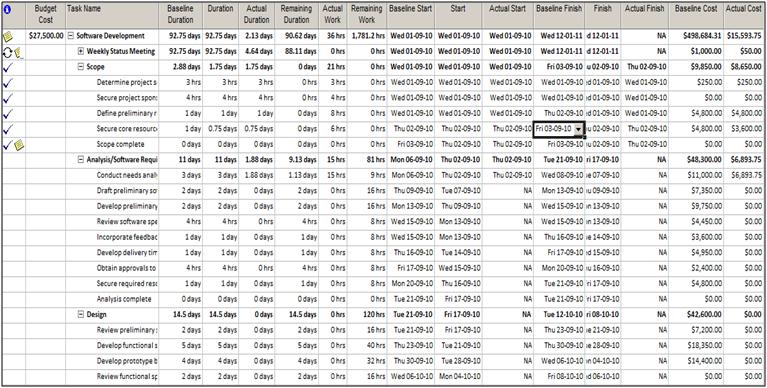Click the $48,300.00 Analysis baseline cost cell
The width and height of the screenshot is (767, 388).
[696, 160]
